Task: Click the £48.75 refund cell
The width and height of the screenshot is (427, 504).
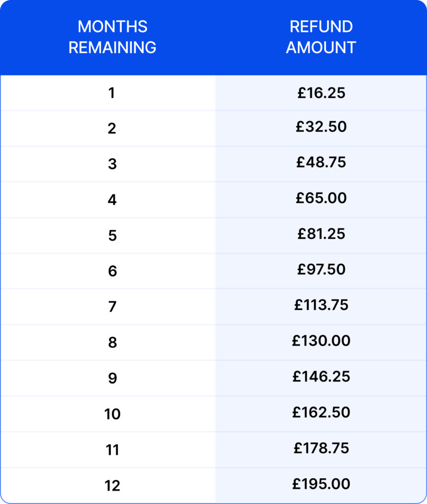Action: pos(321,162)
